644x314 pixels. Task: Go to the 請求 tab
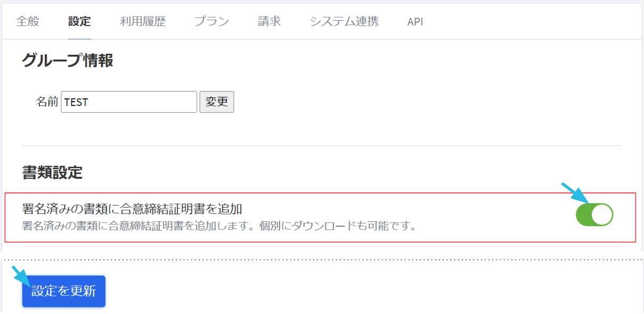pos(270,22)
